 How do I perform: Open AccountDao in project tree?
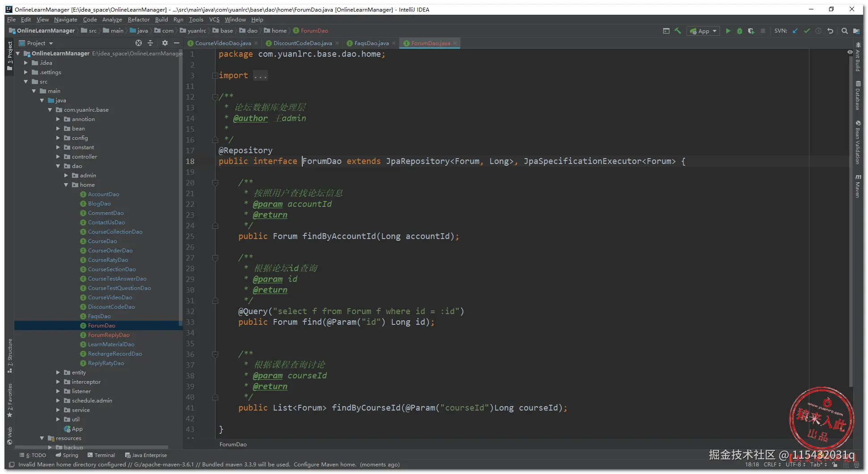click(103, 194)
